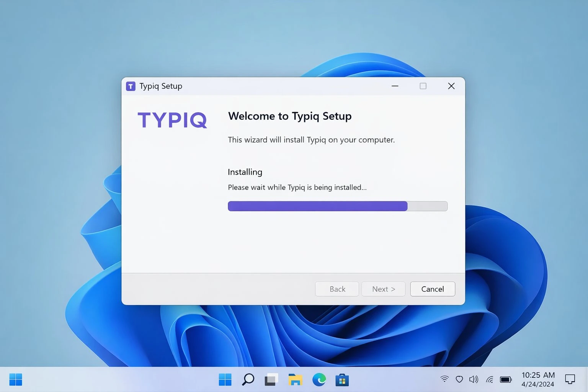Open Windows Search
This screenshot has height=392, width=588.
[x=248, y=379]
